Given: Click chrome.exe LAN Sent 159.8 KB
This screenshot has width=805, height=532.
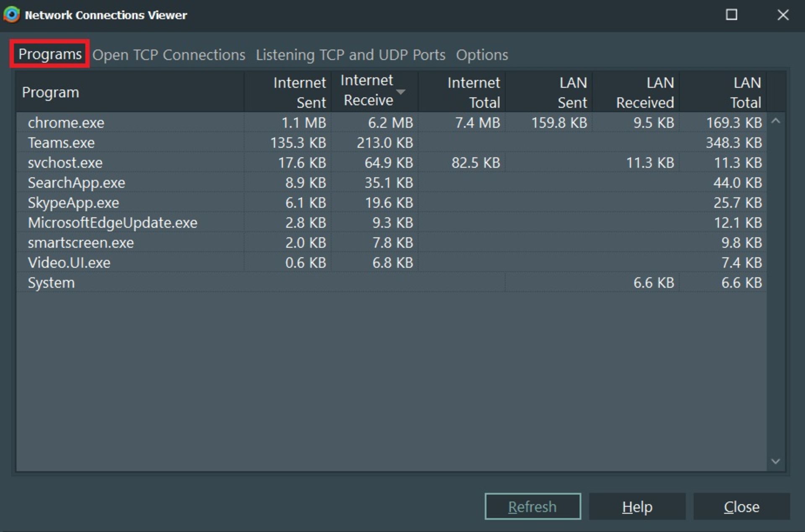Looking at the screenshot, I should (559, 123).
